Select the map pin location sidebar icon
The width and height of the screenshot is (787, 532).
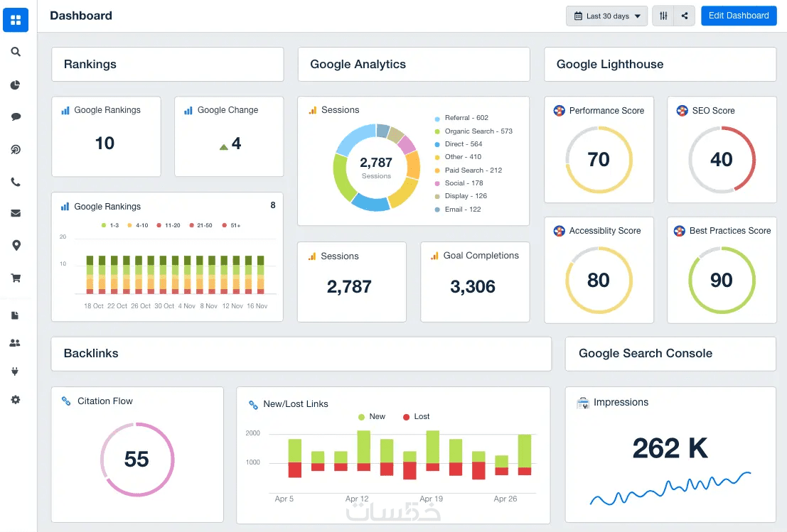point(16,245)
